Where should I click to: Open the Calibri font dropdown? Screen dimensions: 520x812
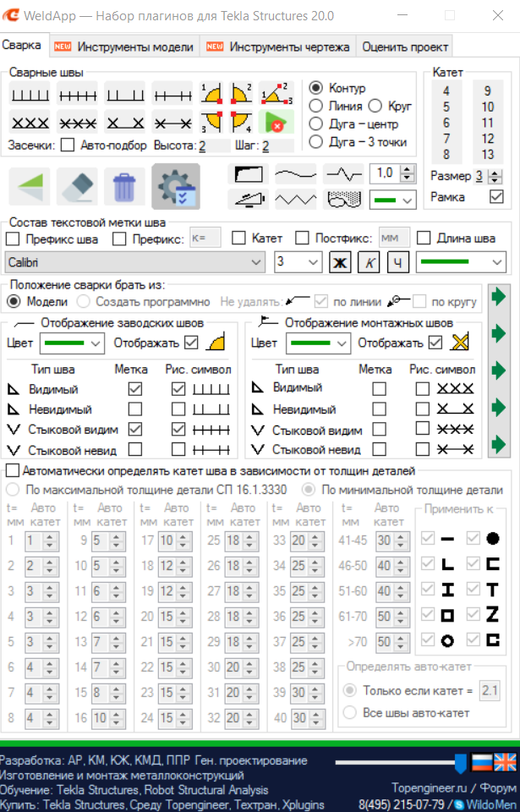[134, 262]
